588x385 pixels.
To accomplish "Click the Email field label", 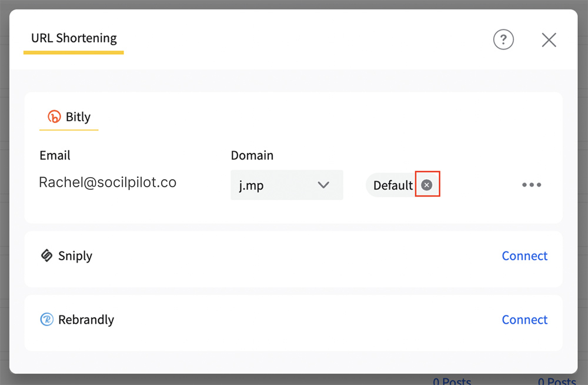I will tap(55, 155).
